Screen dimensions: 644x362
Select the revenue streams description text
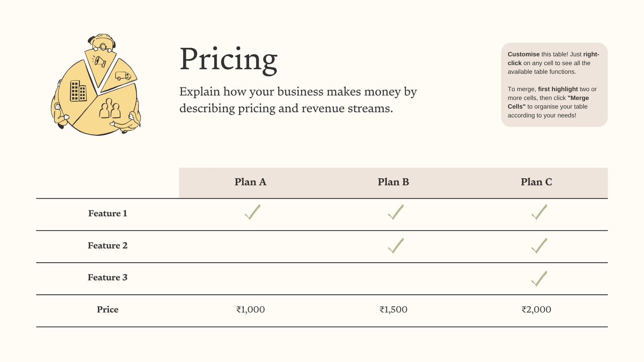click(x=298, y=100)
